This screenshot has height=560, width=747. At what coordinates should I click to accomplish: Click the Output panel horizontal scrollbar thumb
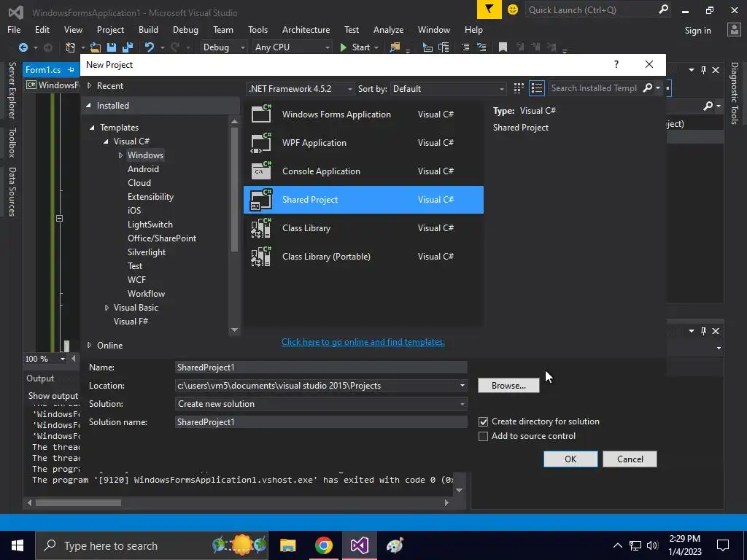[x=78, y=502]
